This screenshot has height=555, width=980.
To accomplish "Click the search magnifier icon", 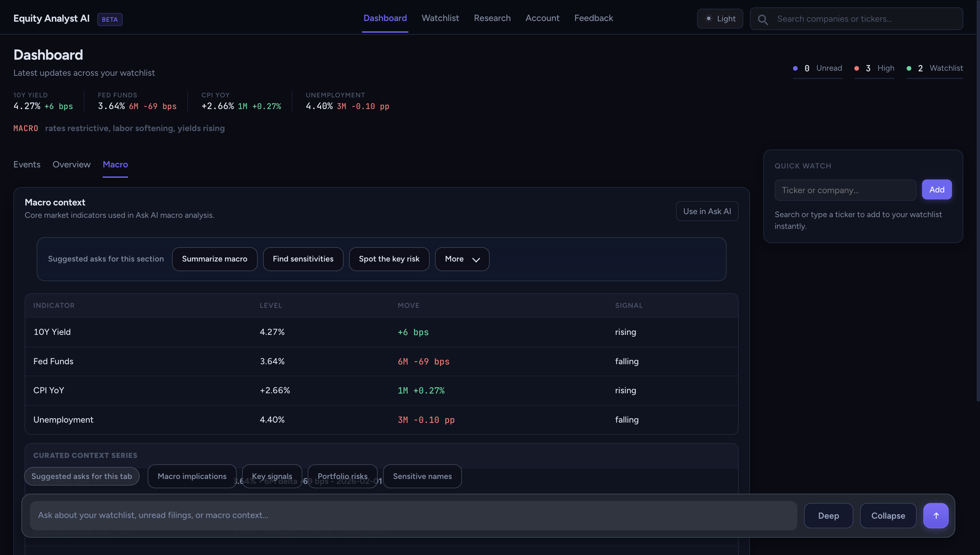I will (x=763, y=19).
